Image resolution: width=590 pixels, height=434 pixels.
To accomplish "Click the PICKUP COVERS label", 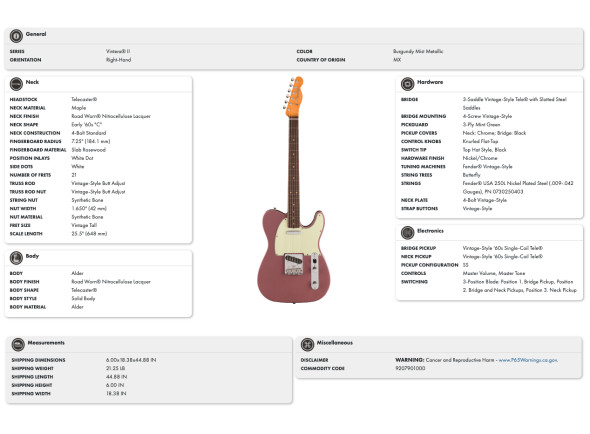I will 419,133.
